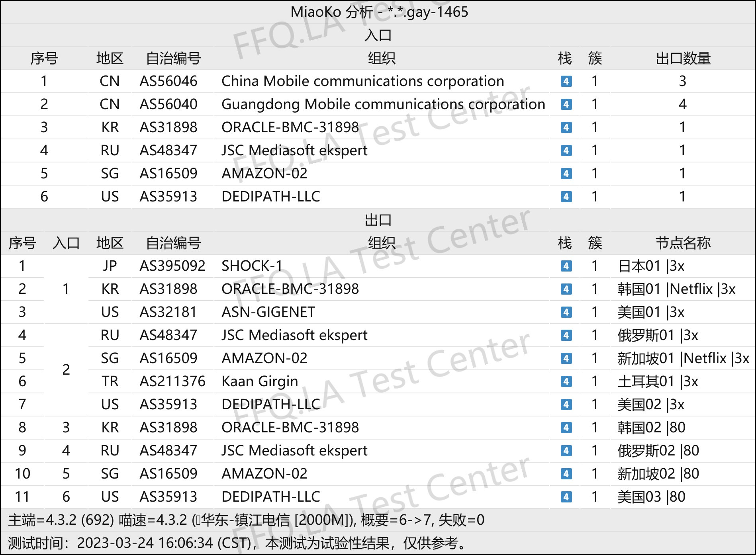The width and height of the screenshot is (756, 555).
Task: Click the 入口 column header in exit table
Action: click(x=66, y=243)
